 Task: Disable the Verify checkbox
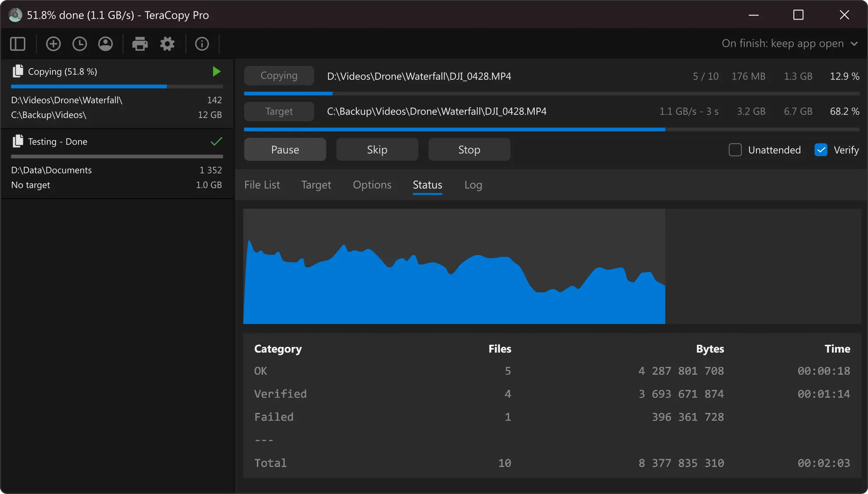click(x=821, y=150)
